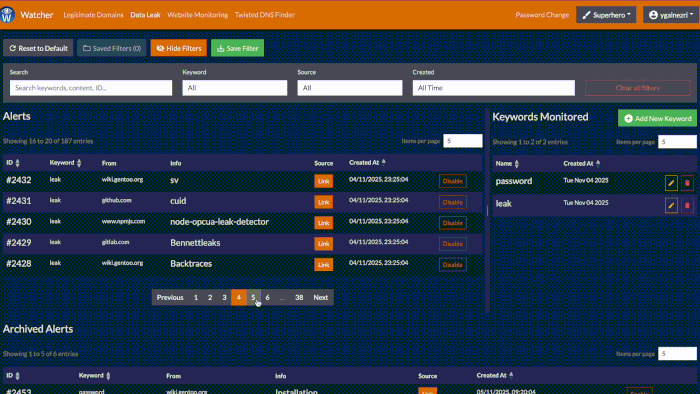Select alert ID #2430
Image resolution: width=700 pixels, height=394 pixels.
pos(19,222)
